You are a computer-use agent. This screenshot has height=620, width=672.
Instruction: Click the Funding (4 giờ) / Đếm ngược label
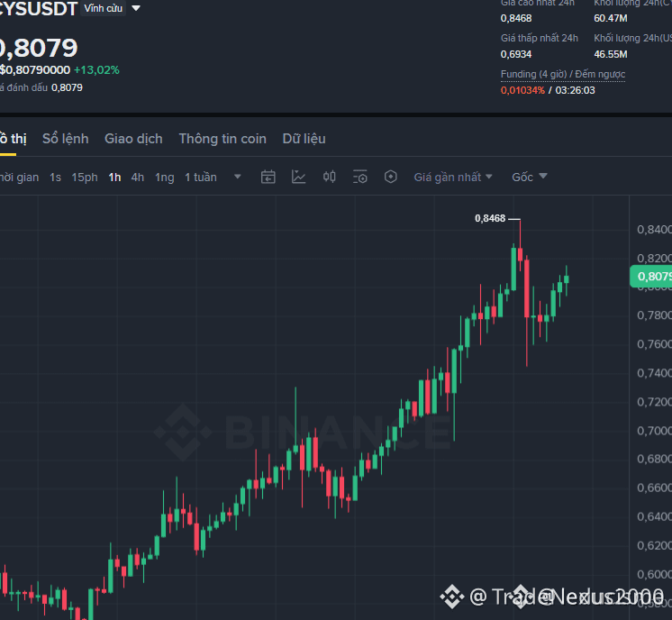(563, 74)
